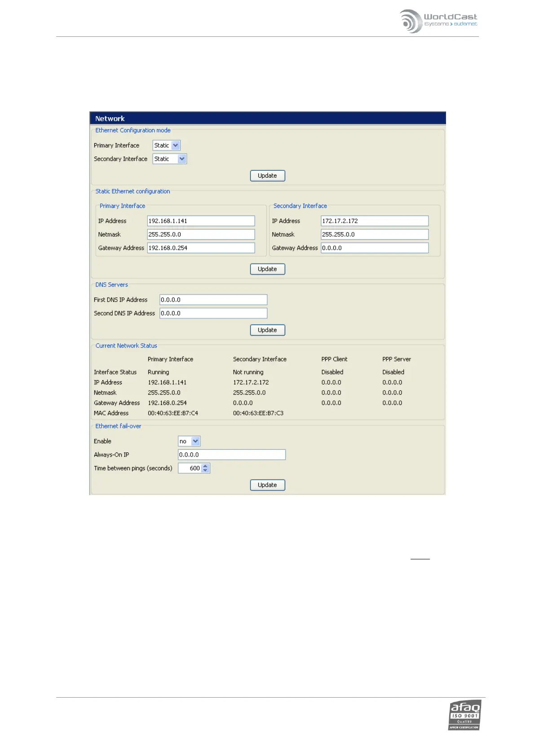The width and height of the screenshot is (535, 756).
Task: Increase the Time between pings value
Action: coord(205,466)
